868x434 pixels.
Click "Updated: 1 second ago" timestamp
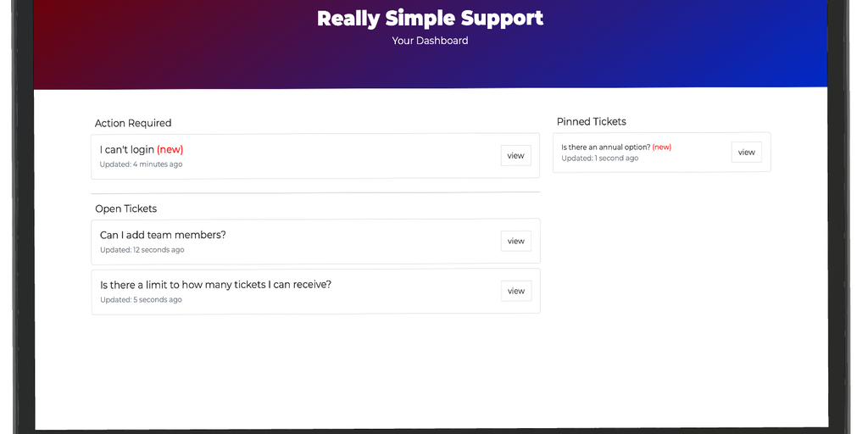pyautogui.click(x=599, y=159)
